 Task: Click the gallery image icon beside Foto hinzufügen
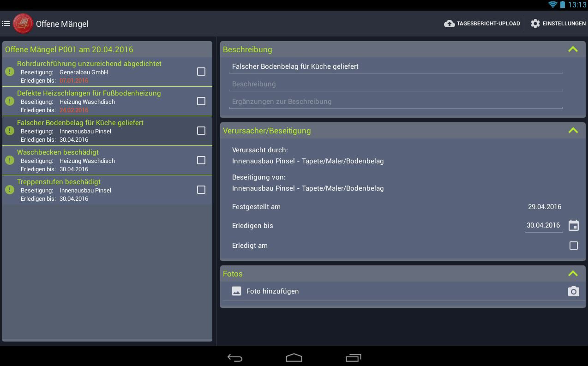click(x=236, y=291)
